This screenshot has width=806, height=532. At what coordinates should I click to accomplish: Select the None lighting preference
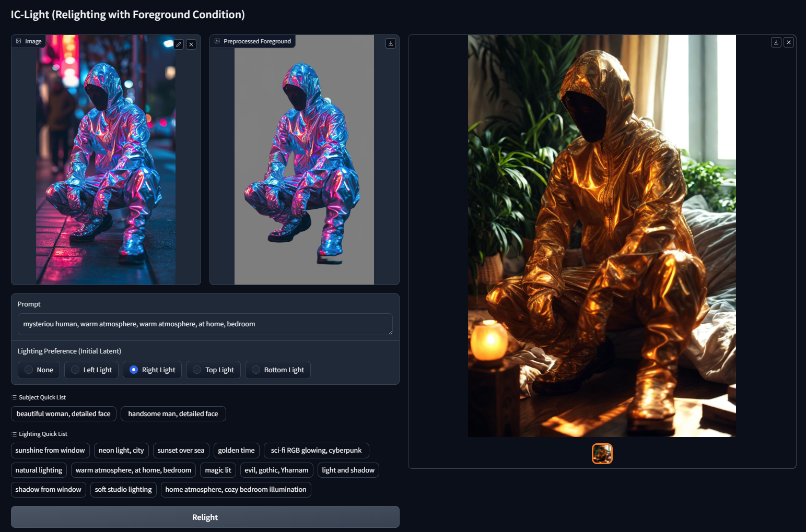pos(39,370)
